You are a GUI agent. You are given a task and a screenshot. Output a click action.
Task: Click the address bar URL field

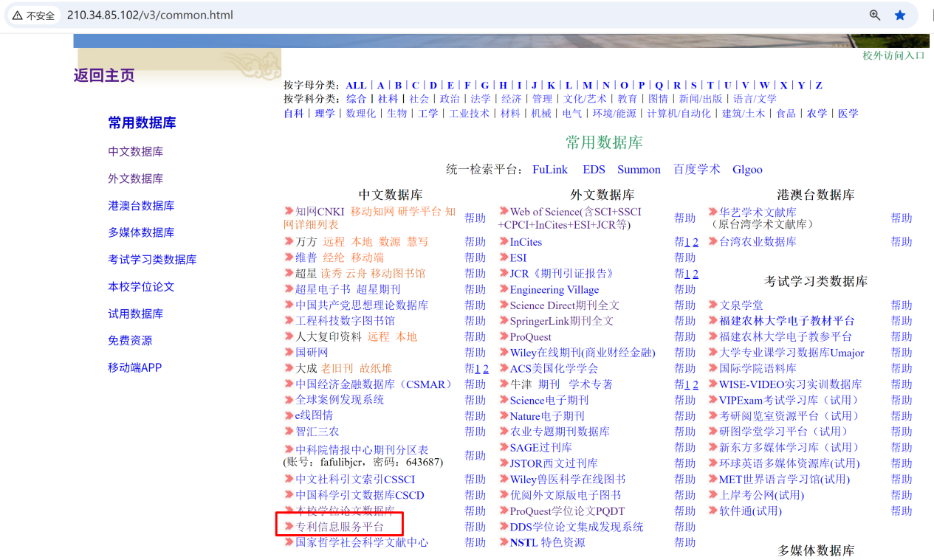[x=150, y=15]
